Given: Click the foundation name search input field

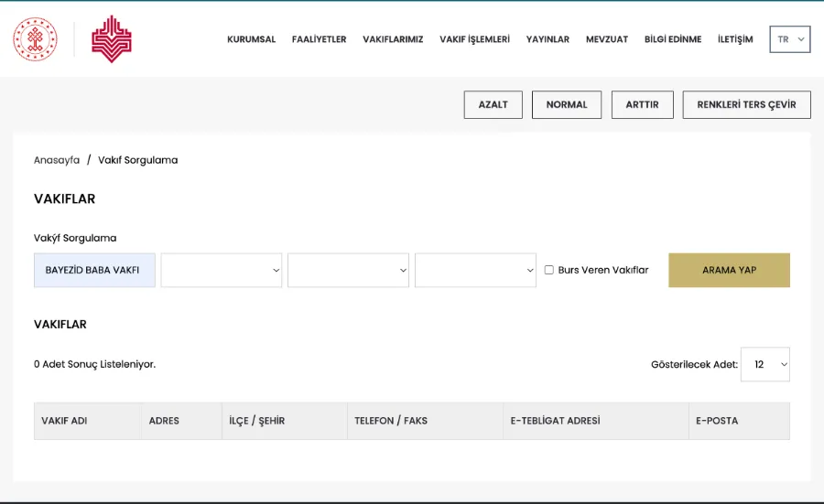Looking at the screenshot, I should click(94, 270).
